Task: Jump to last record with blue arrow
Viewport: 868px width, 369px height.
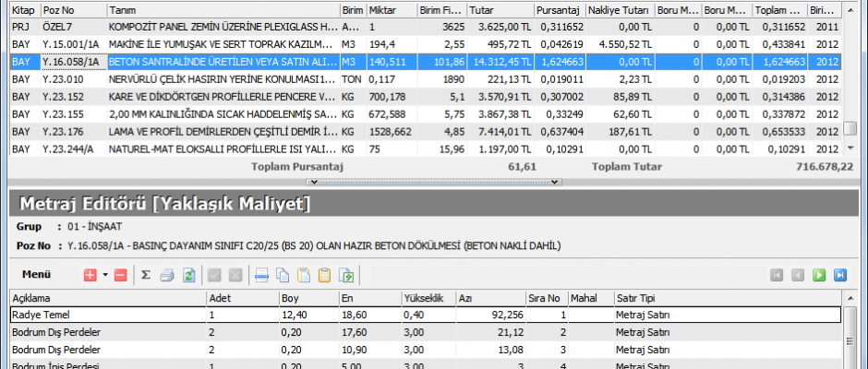Action: [840, 275]
